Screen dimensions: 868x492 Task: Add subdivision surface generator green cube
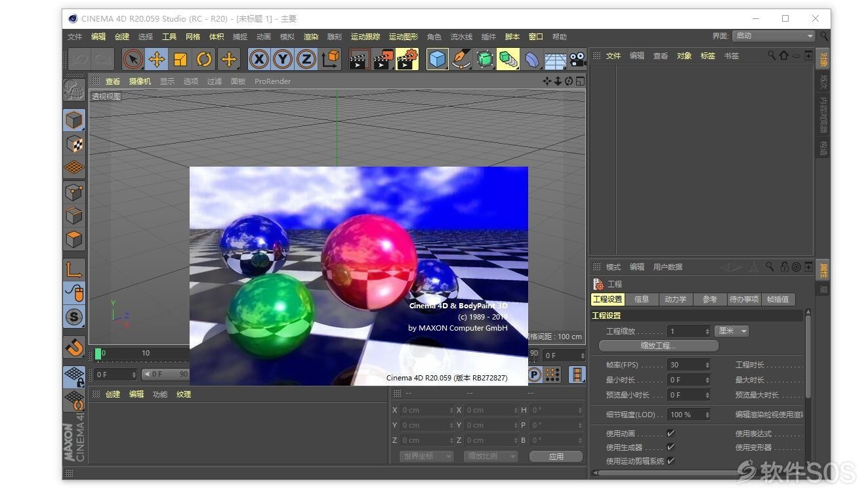[485, 60]
